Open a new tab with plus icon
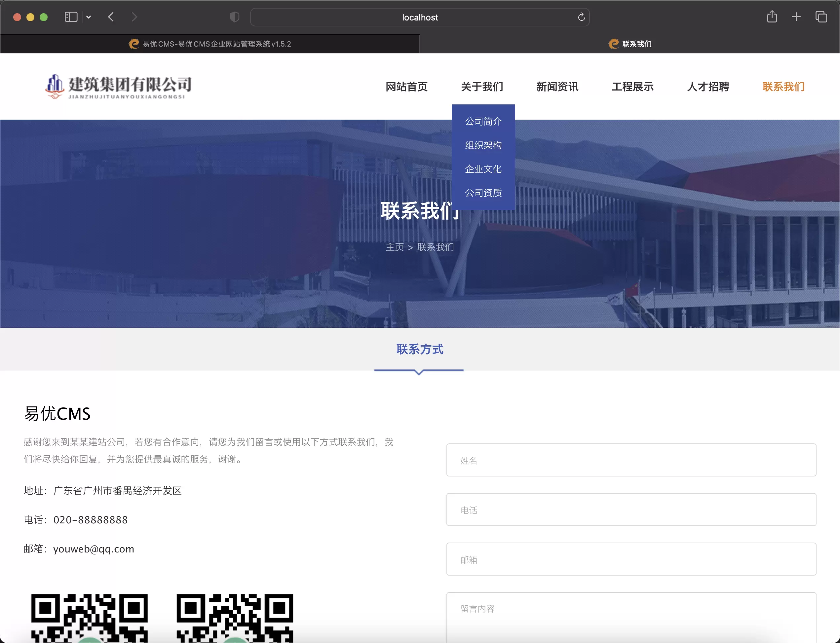 coord(796,17)
